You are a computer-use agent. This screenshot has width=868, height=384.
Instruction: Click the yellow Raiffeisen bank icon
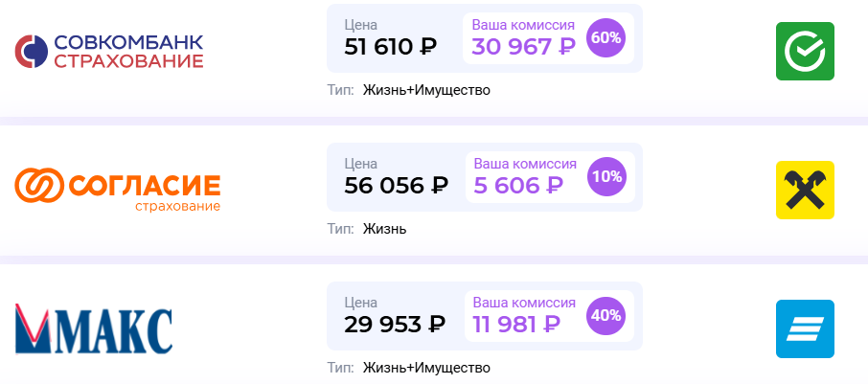[x=805, y=190]
